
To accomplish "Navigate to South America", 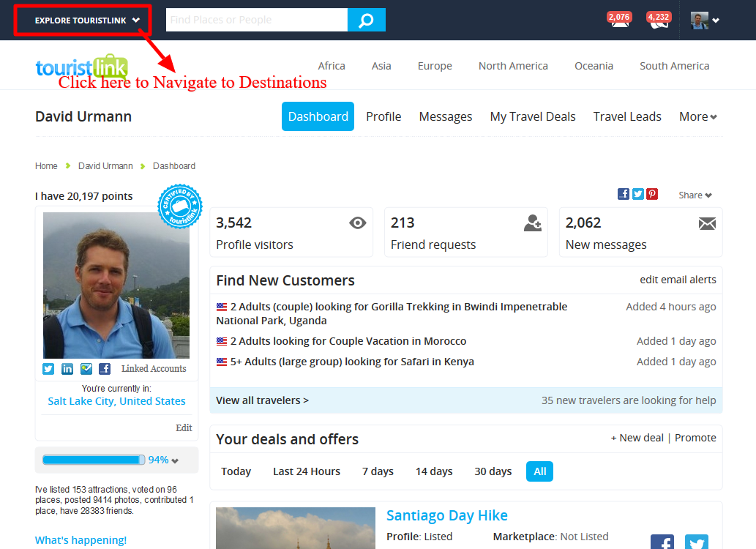I will (x=675, y=66).
